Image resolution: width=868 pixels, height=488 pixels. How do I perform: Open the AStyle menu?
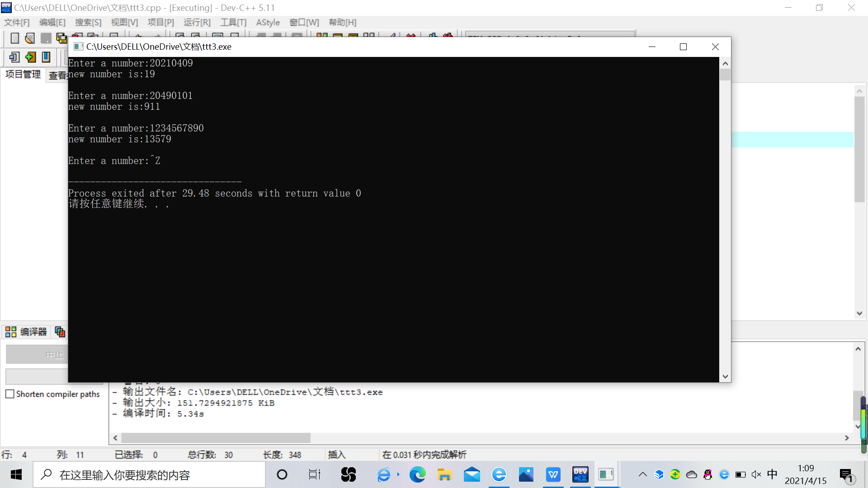[268, 23]
